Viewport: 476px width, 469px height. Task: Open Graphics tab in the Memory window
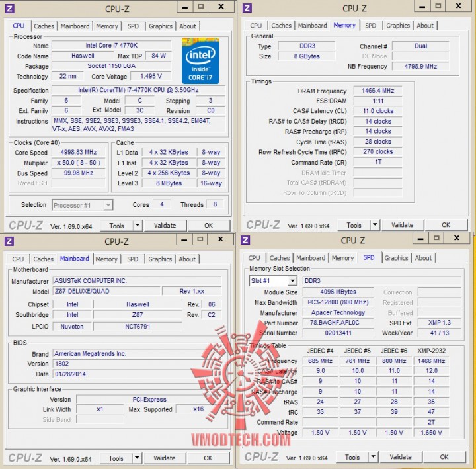(x=398, y=26)
